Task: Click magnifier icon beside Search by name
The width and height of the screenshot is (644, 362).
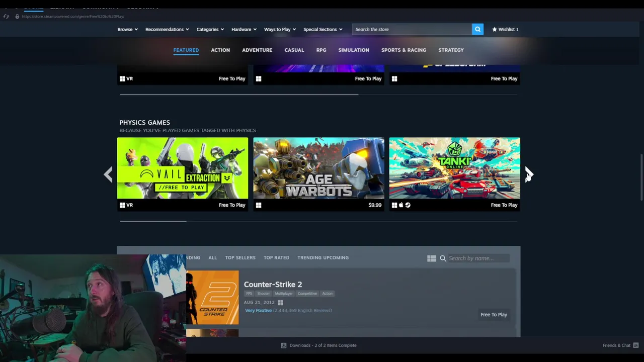Action: click(443, 258)
